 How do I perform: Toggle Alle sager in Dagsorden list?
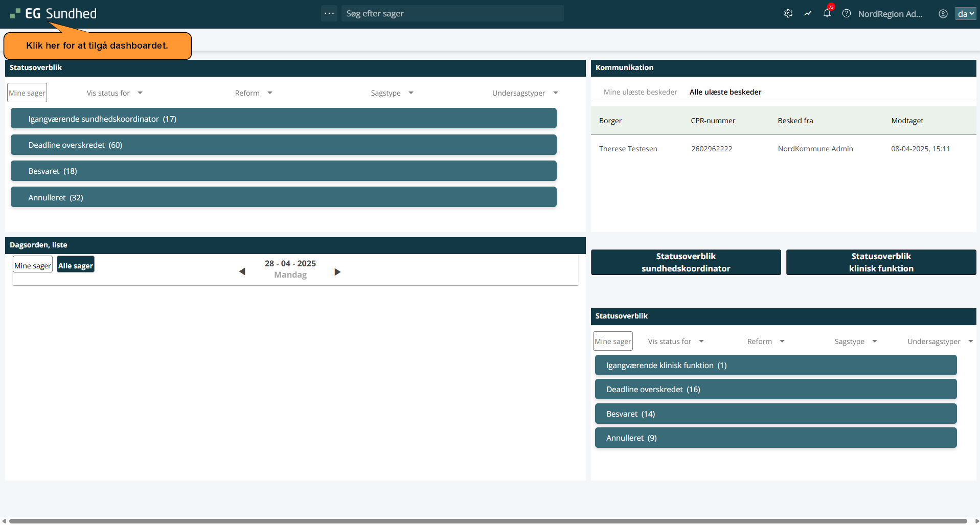[76, 265]
